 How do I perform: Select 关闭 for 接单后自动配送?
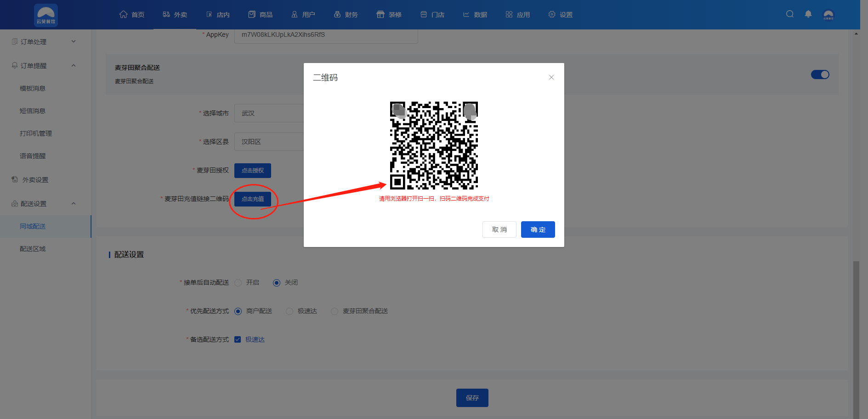[x=277, y=283]
